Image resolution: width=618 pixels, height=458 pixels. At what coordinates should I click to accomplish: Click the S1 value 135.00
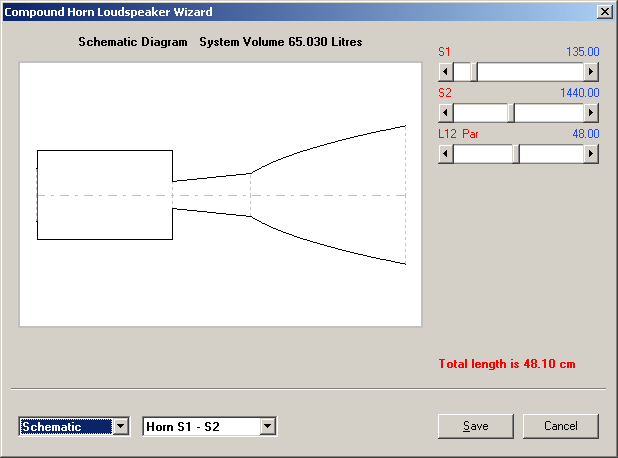tap(583, 52)
